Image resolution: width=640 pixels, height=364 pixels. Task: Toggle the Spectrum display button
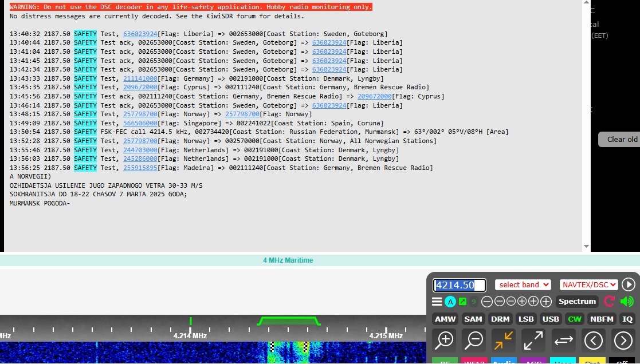577,302
